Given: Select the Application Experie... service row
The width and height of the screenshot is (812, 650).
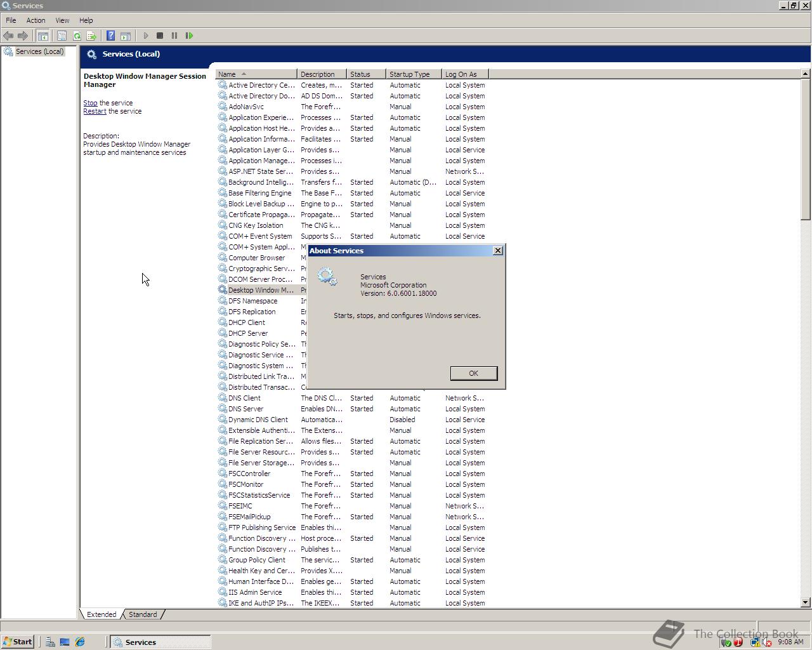Looking at the screenshot, I should click(x=352, y=117).
